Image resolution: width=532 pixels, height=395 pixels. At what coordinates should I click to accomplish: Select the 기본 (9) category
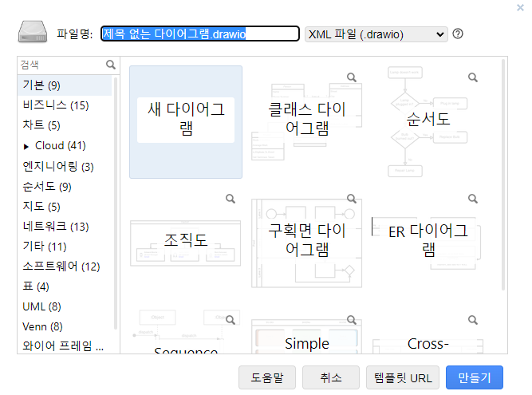65,85
